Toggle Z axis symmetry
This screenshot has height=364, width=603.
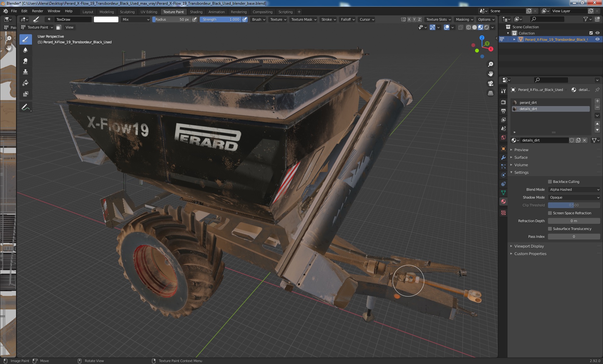(x=419, y=19)
